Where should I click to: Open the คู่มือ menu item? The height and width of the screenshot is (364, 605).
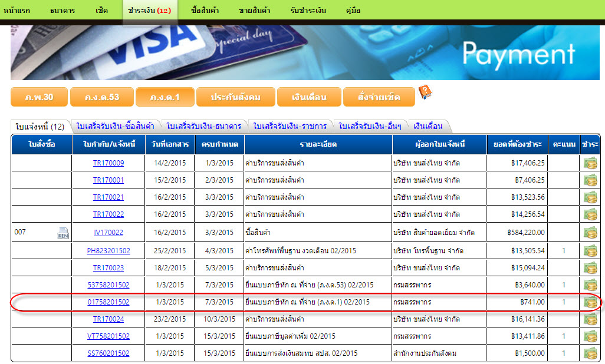[354, 11]
